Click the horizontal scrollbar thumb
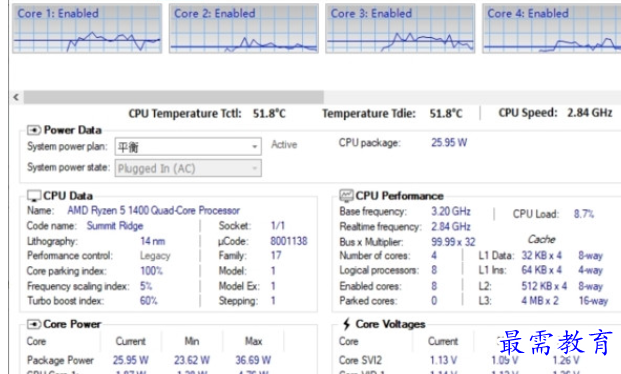This screenshot has height=374, width=621. [173, 97]
